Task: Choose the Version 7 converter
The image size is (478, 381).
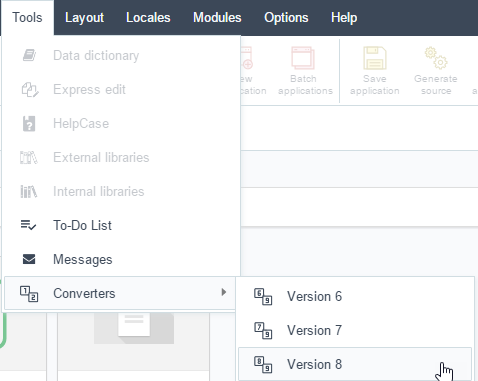Action: (x=355, y=330)
